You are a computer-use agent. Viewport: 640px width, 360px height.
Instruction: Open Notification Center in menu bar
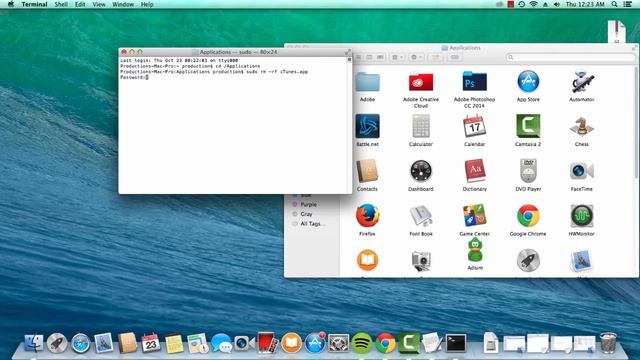(x=628, y=4)
